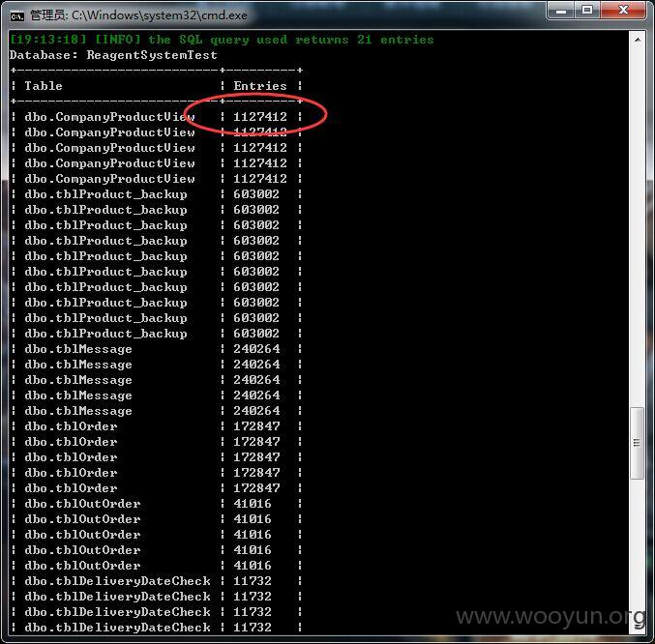Image resolution: width=655 pixels, height=644 pixels.
Task: Click the window title text "C:\Windows\system32\cmd.exe"
Action: tap(160, 15)
